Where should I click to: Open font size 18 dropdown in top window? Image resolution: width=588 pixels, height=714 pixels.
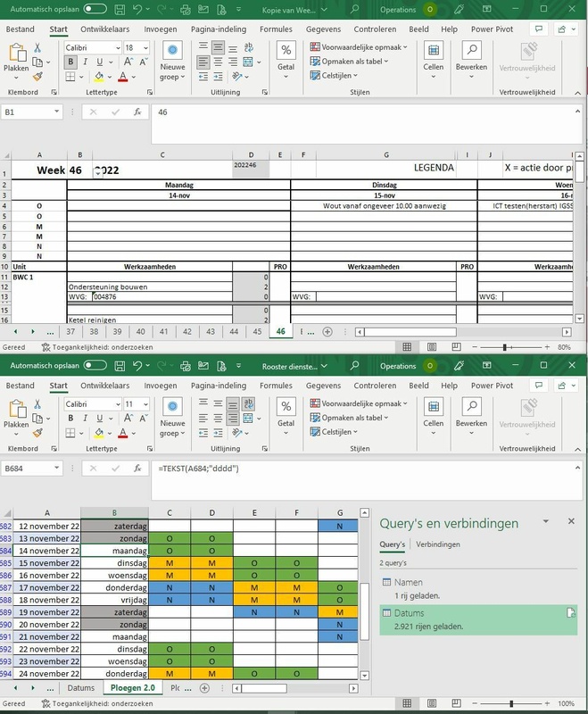[145, 48]
